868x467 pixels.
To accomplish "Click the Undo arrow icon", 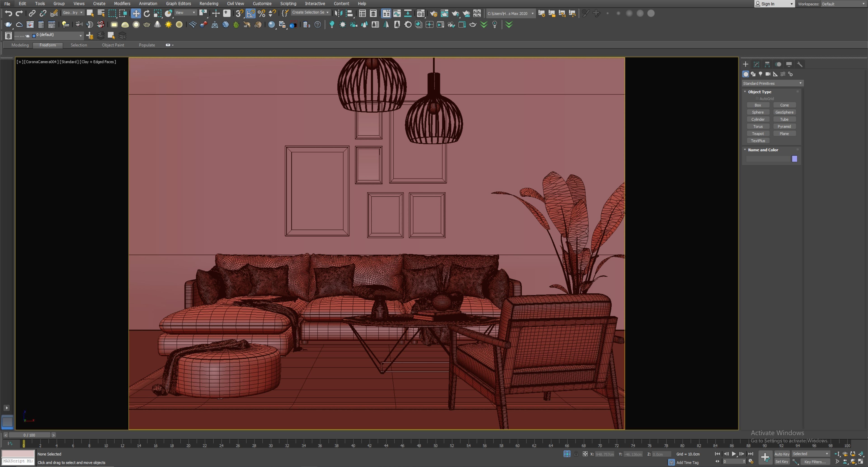I will pyautogui.click(x=8, y=14).
